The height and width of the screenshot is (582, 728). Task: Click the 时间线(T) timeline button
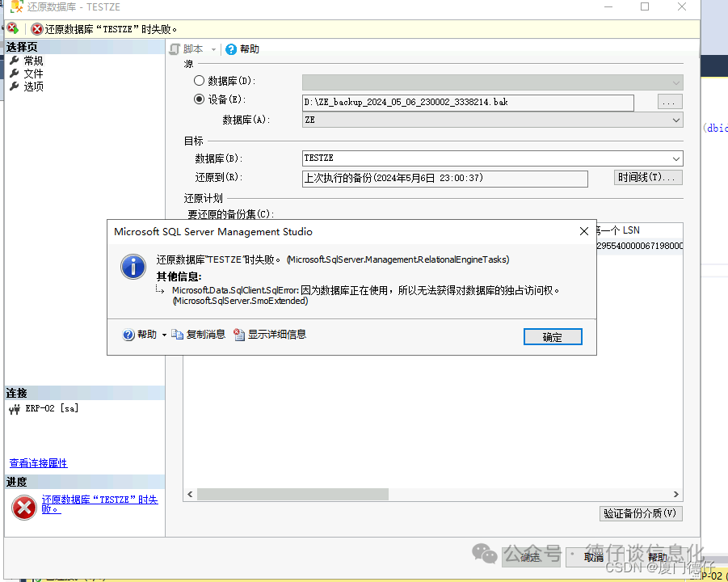pyautogui.click(x=648, y=178)
